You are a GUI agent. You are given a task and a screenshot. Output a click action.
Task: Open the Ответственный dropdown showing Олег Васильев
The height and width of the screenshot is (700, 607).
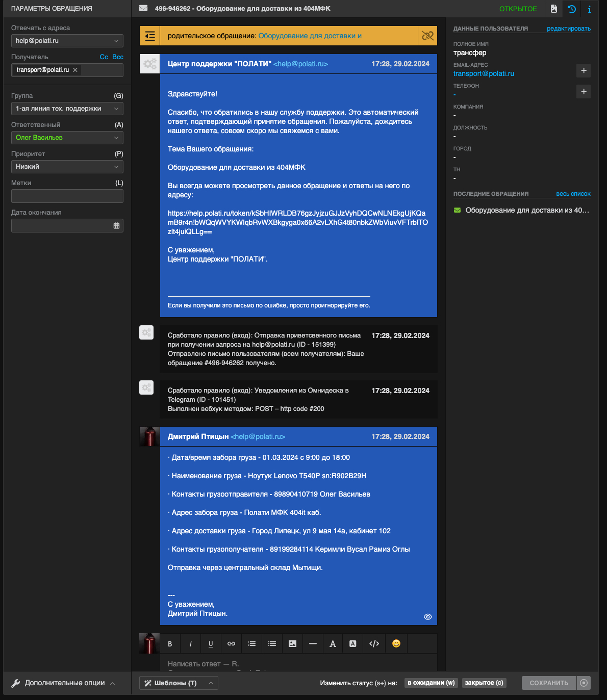click(67, 138)
